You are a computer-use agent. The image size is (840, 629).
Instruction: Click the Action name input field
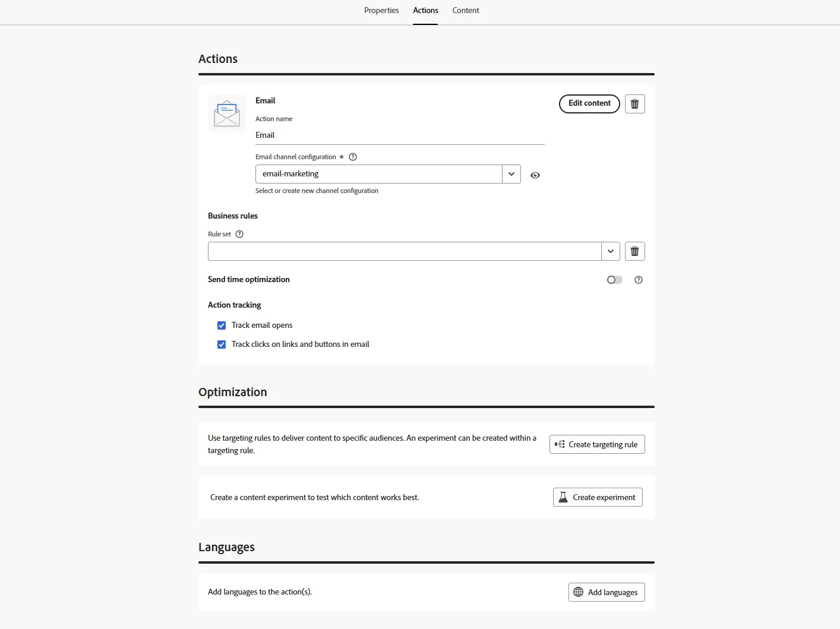click(400, 135)
